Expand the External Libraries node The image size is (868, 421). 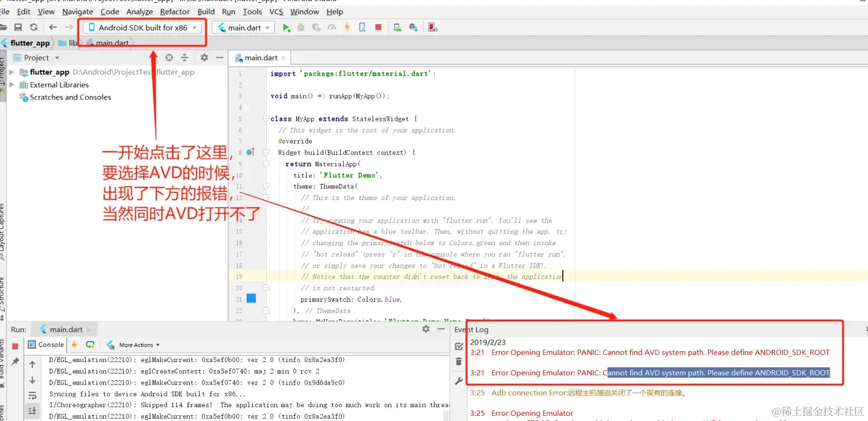12,85
